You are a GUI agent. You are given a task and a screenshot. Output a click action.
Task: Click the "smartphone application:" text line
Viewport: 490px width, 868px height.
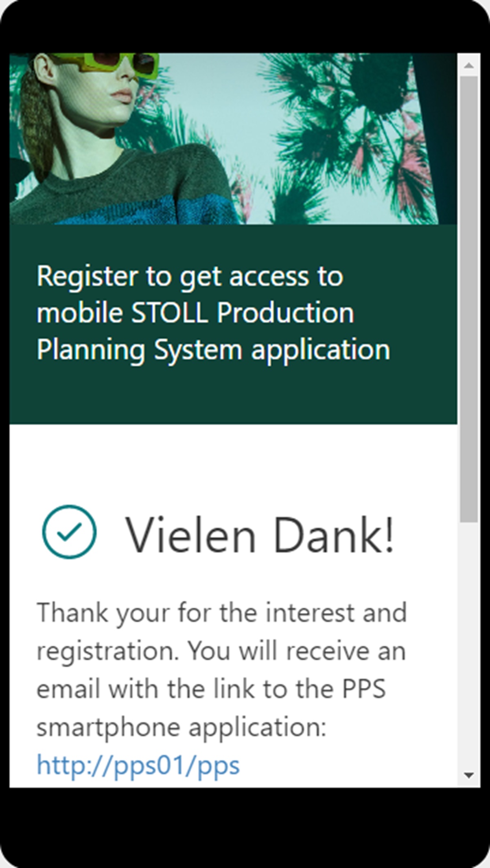click(x=182, y=727)
